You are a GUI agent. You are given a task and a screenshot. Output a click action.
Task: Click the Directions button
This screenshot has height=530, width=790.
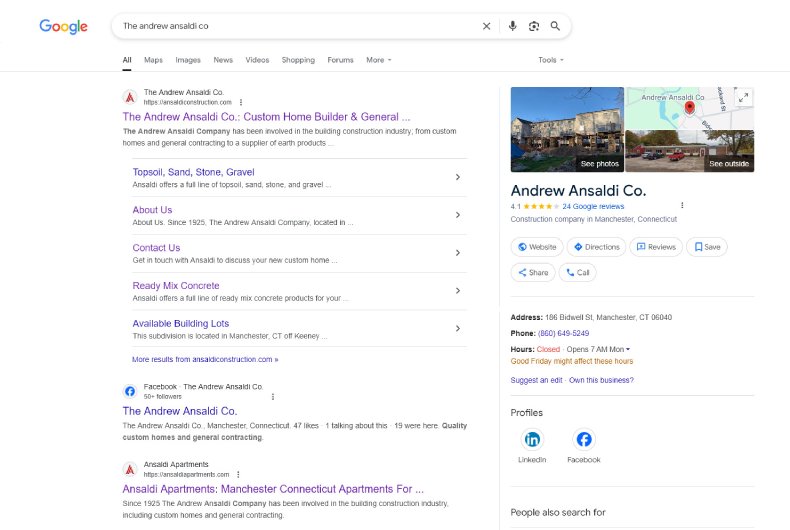595,247
